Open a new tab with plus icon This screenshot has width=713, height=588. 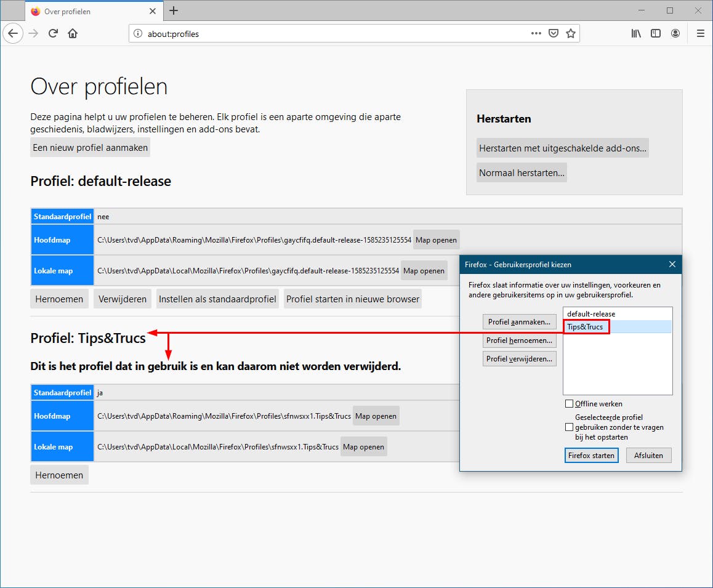point(174,10)
